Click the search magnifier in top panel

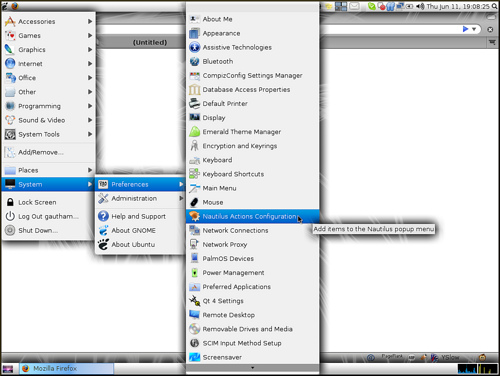click(495, 6)
